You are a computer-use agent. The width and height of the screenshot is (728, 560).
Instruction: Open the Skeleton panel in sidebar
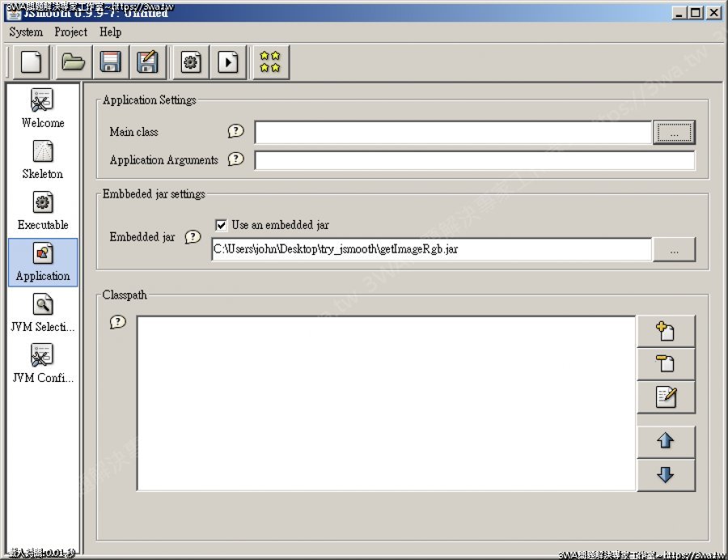[x=43, y=159]
